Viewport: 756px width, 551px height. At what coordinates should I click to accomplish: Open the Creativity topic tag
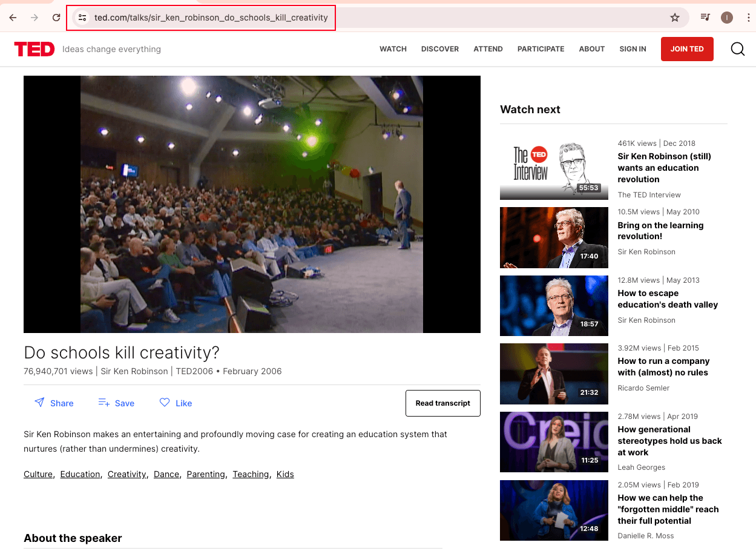point(127,474)
